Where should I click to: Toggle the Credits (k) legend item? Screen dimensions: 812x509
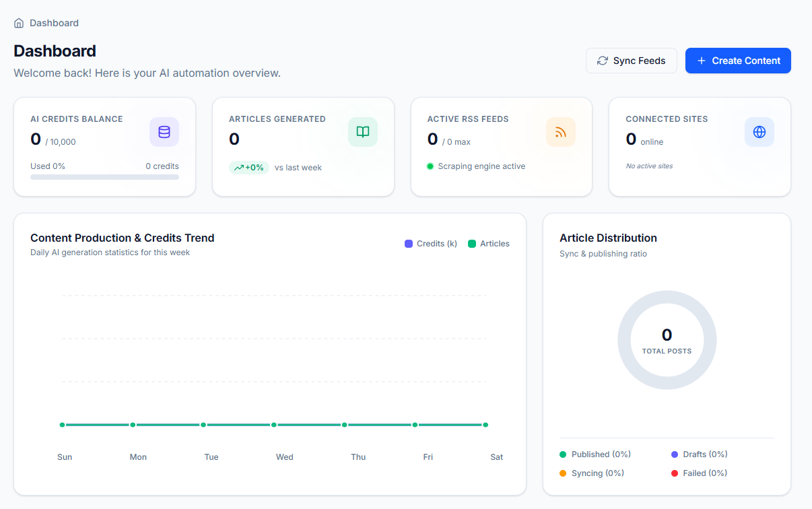tap(431, 244)
